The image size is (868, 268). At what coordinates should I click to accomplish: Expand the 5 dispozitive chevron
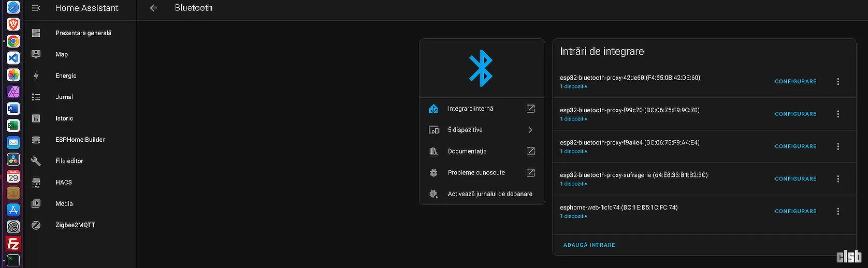pyautogui.click(x=530, y=130)
